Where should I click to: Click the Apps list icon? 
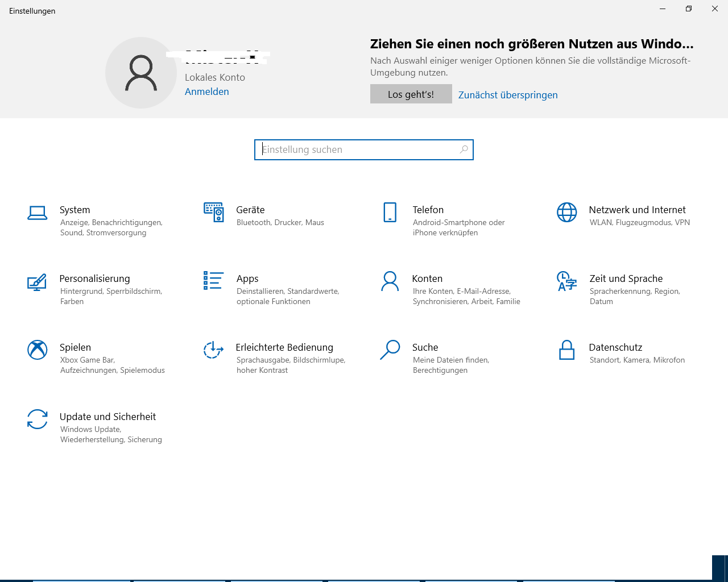(213, 281)
